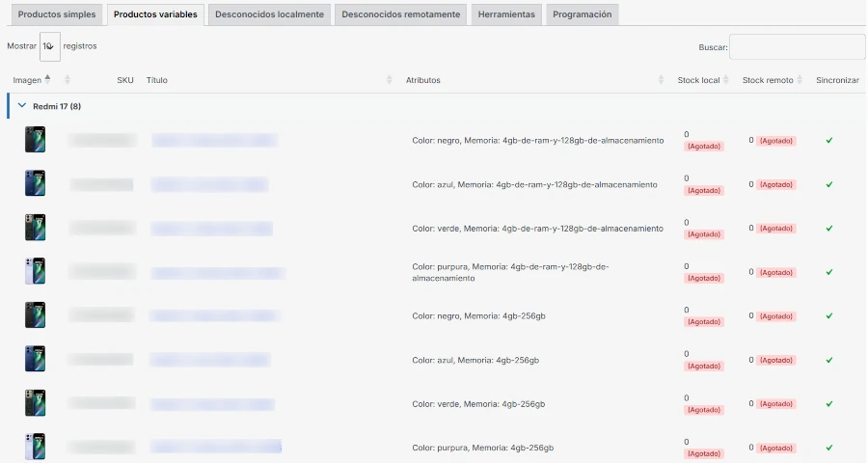Screen dimensions: 868x463
Task: Click sync checkmark for negro 128gb variant
Action: point(828,141)
